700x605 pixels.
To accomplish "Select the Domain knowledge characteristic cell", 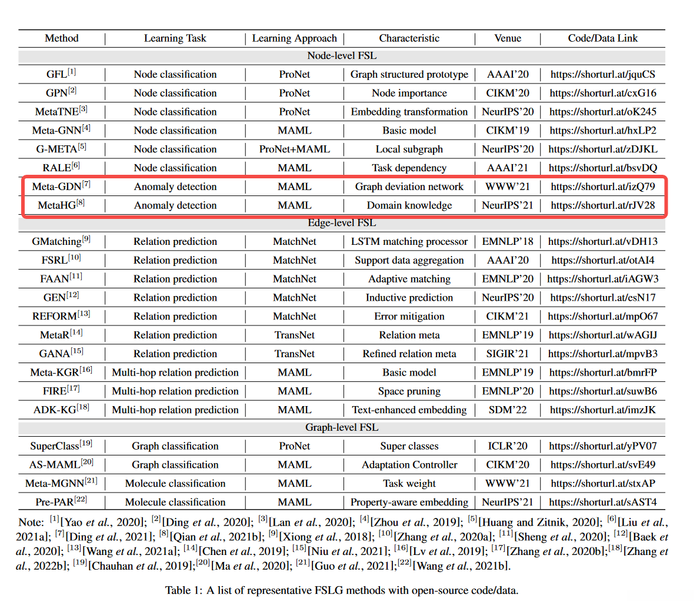I will [409, 205].
